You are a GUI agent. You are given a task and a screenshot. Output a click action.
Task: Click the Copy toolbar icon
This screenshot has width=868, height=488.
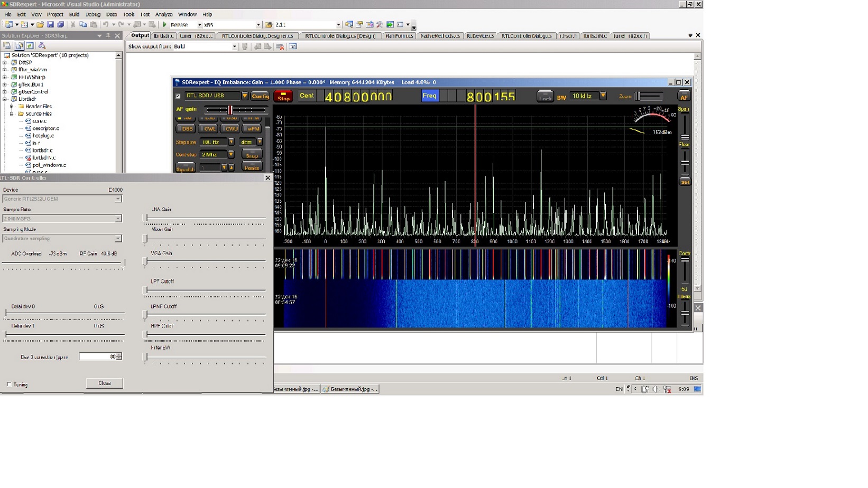(x=83, y=25)
